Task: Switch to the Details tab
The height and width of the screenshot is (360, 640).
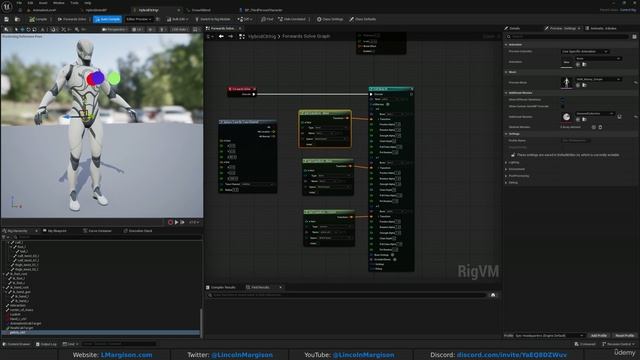Action: (512, 28)
